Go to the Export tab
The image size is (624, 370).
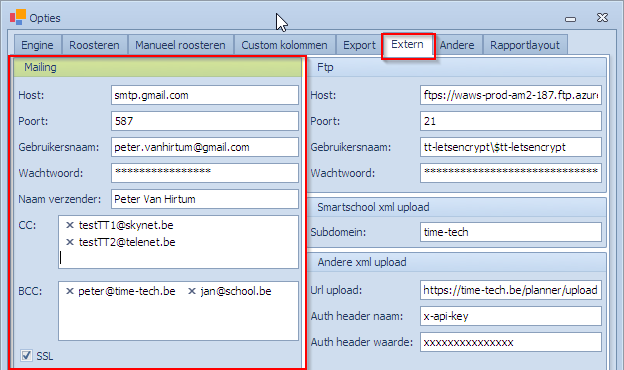pyautogui.click(x=359, y=45)
